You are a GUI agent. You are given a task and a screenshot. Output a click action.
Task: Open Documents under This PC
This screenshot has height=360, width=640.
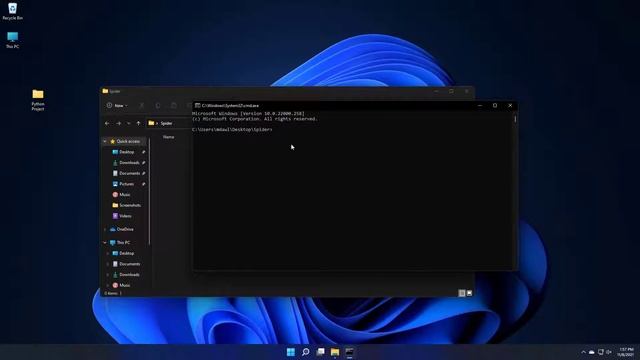[x=129, y=264]
